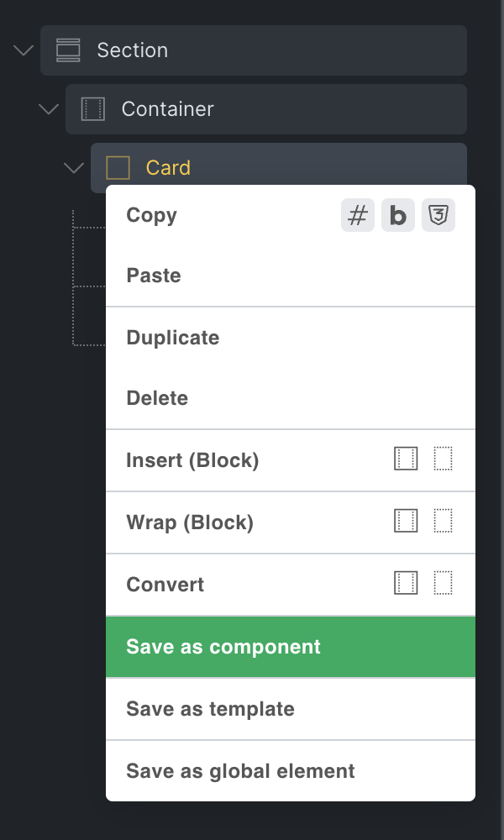Click dotted-outline icon in Convert row

tap(443, 584)
